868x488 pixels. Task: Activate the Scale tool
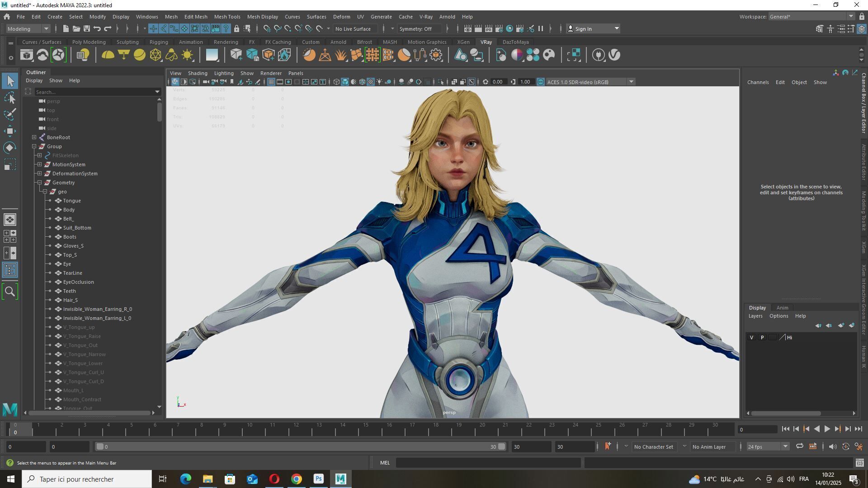(x=10, y=164)
